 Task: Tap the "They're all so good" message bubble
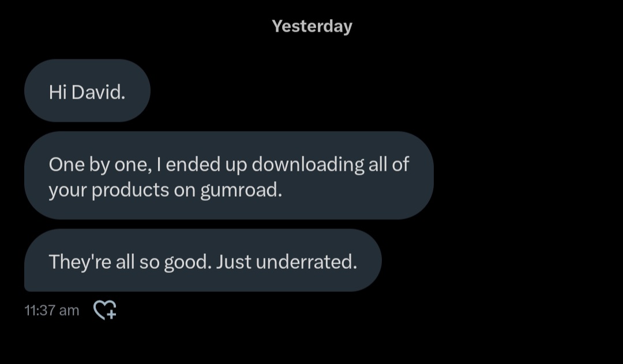[x=202, y=262]
